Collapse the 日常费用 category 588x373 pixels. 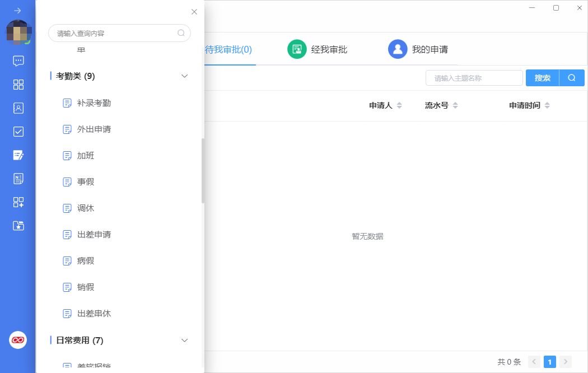coord(185,341)
